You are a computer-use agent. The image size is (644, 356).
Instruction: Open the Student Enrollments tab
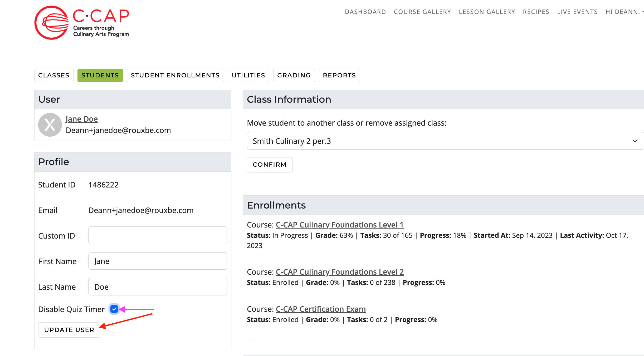[x=175, y=75]
